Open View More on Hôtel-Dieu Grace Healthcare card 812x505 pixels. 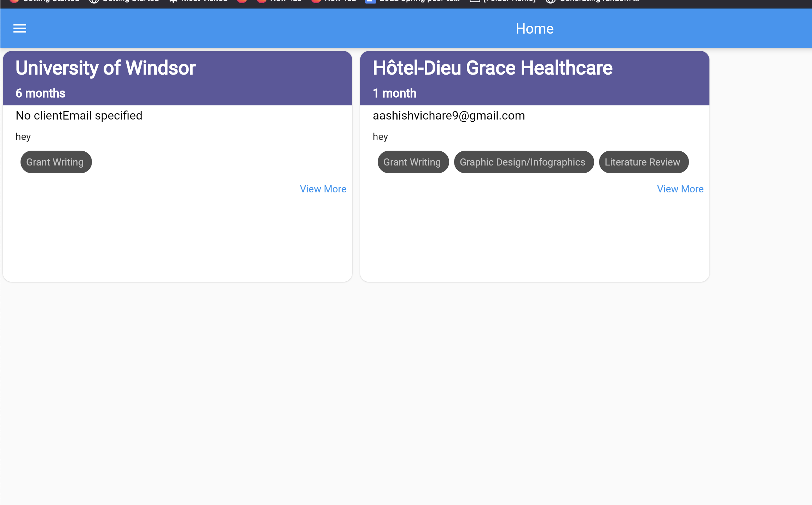(x=680, y=189)
